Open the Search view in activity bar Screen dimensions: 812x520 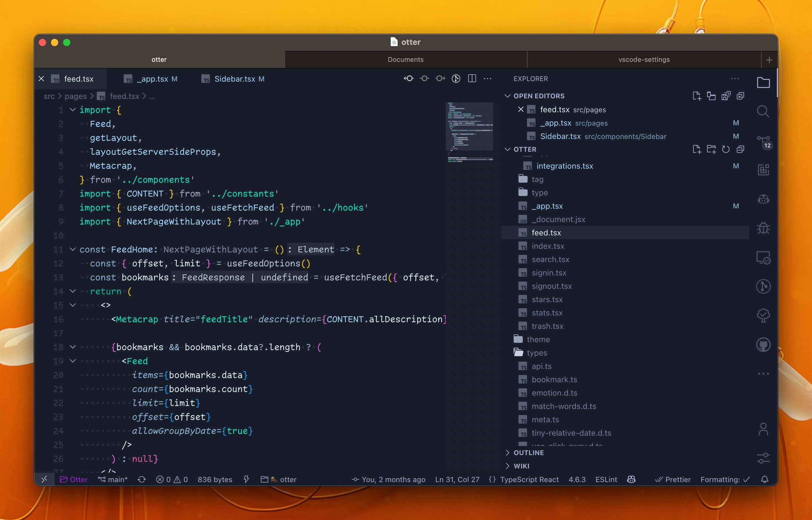763,111
